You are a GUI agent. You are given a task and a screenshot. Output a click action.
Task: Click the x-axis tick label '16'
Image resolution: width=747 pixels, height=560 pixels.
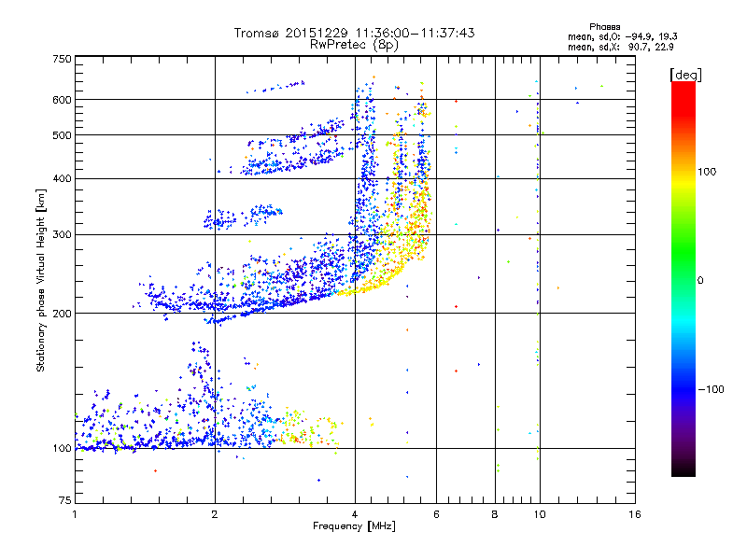[x=635, y=514]
